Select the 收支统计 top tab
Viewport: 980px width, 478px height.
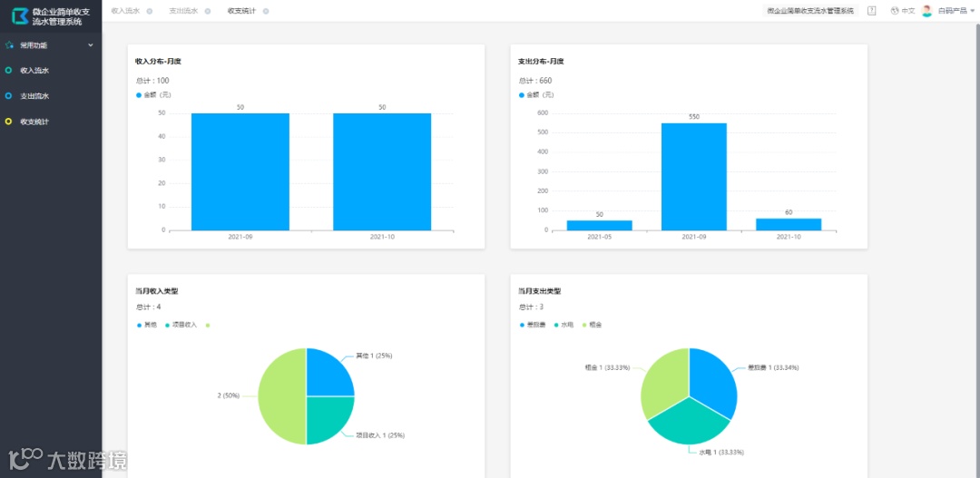(242, 11)
